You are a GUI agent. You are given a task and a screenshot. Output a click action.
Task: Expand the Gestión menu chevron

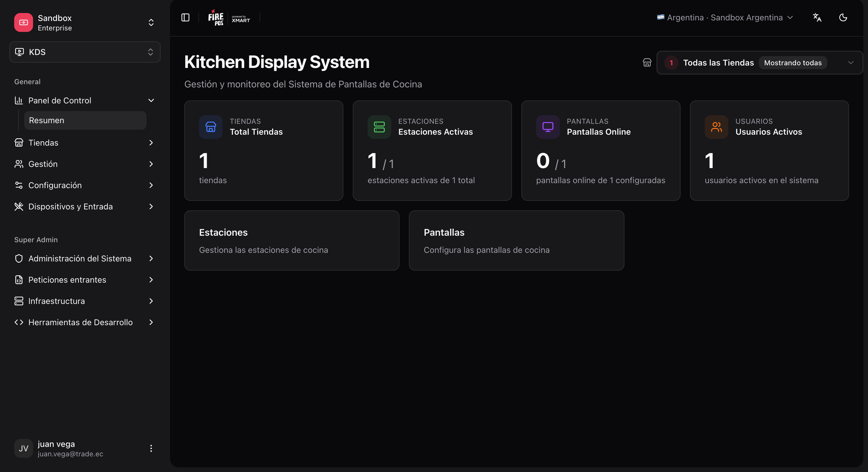tap(151, 164)
